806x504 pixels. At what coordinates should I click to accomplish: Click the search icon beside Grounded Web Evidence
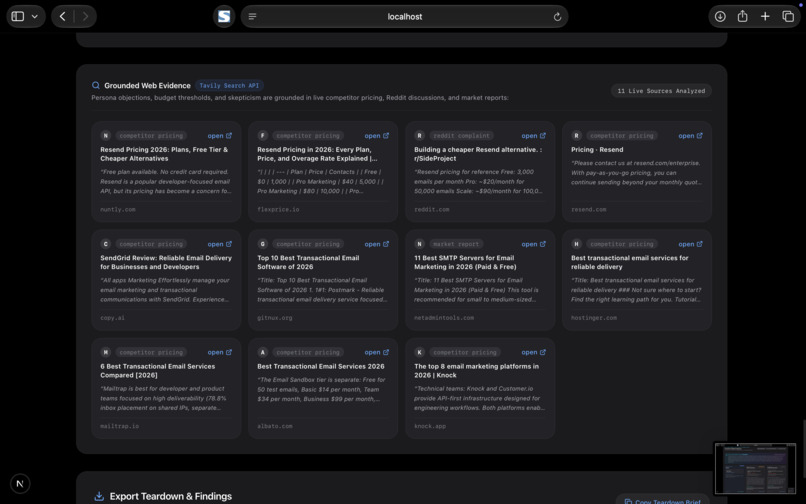[96, 85]
